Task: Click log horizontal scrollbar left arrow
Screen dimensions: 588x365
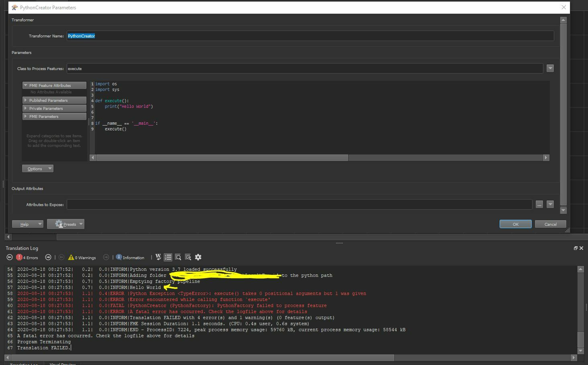Action: point(8,357)
